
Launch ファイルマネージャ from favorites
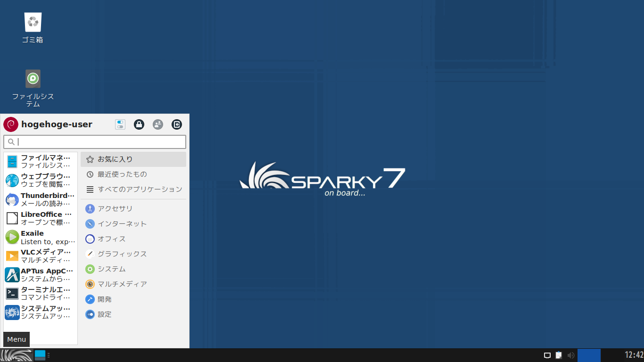tap(41, 162)
